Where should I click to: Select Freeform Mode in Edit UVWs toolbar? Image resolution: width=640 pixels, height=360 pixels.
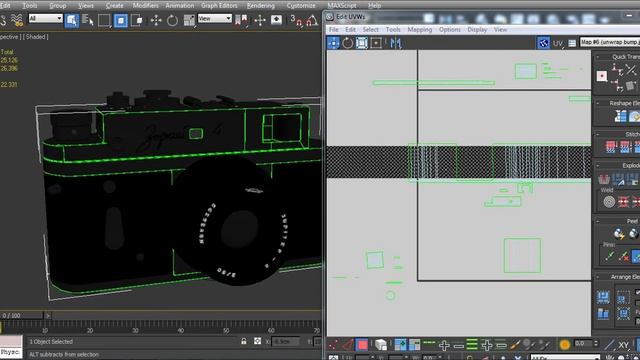[x=376, y=43]
